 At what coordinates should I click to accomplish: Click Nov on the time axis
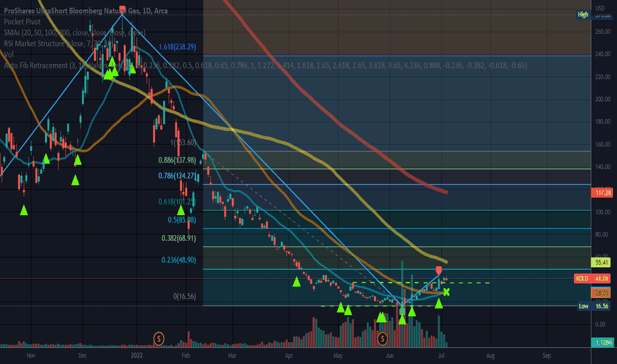30,356
